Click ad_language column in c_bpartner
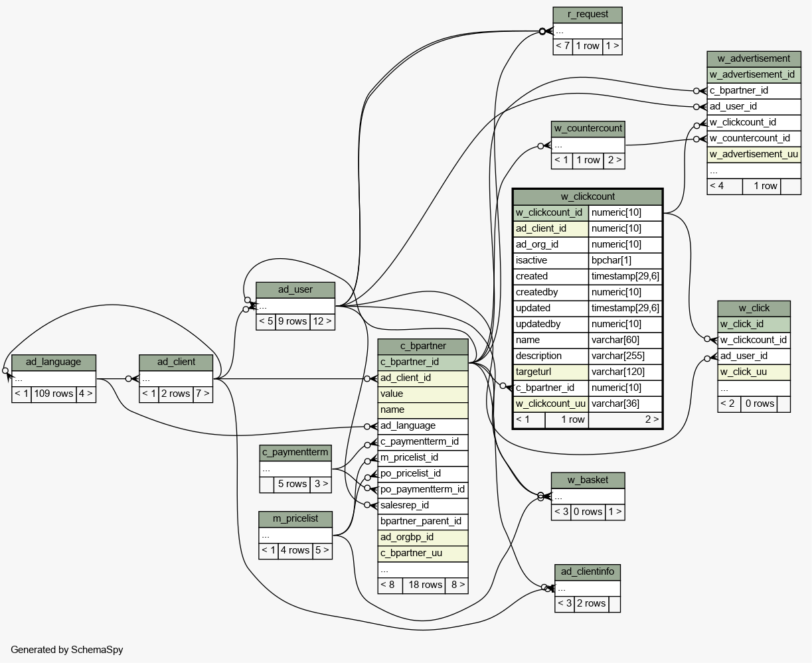The height and width of the screenshot is (663, 812). pyautogui.click(x=423, y=425)
